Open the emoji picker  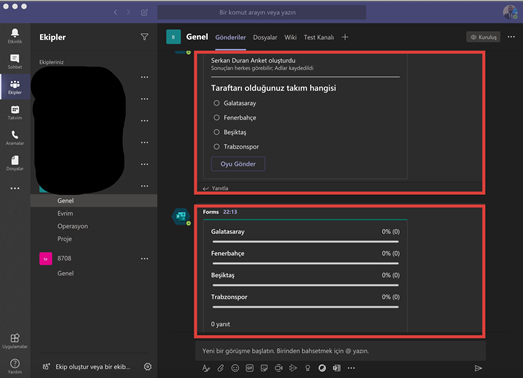(x=235, y=368)
